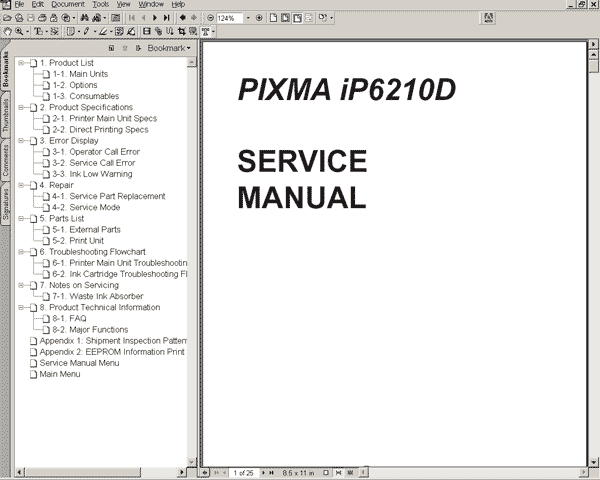Collapse the 1. Product List bookmark
Screen dimensions: 600x480
[21, 63]
